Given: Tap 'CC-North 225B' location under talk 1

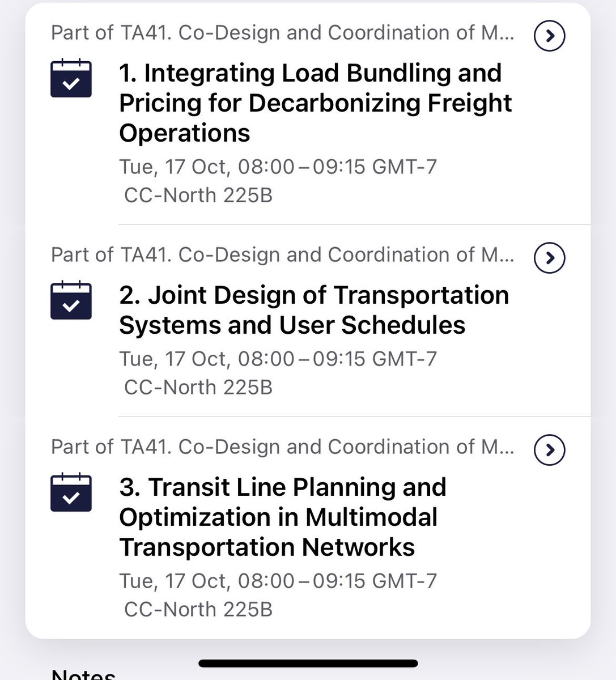Looking at the screenshot, I should (198, 195).
